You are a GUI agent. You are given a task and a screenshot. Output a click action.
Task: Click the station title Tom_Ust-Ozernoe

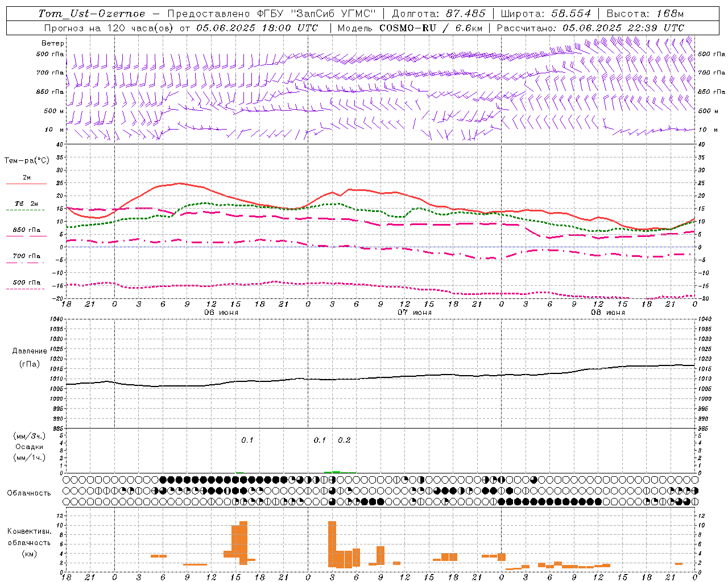click(92, 14)
